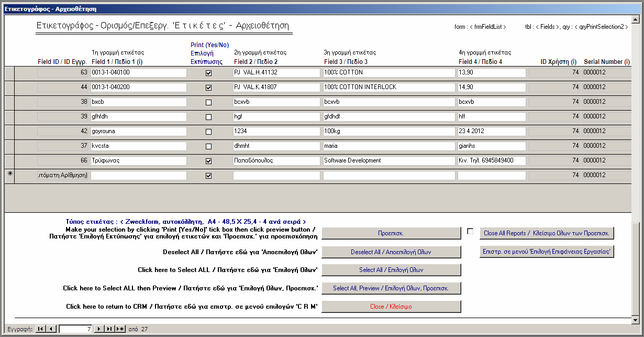Click Field 1 box containing kvcsta
The image size is (644, 337).
[x=139, y=146]
